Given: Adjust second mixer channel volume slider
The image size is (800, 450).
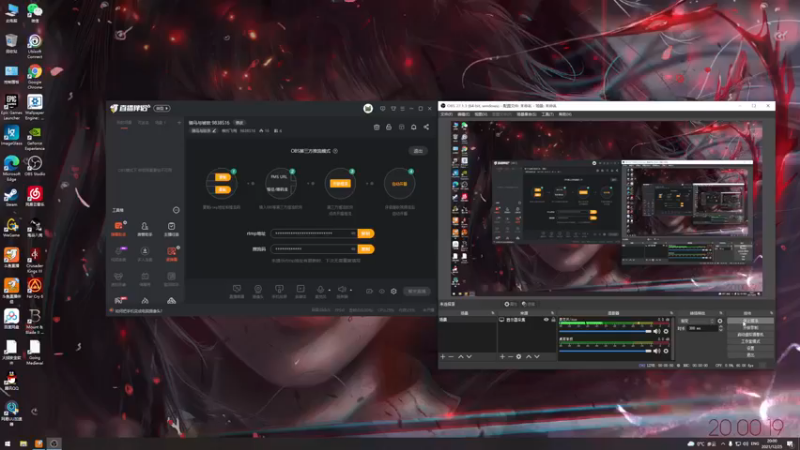Looking at the screenshot, I should (x=606, y=351).
